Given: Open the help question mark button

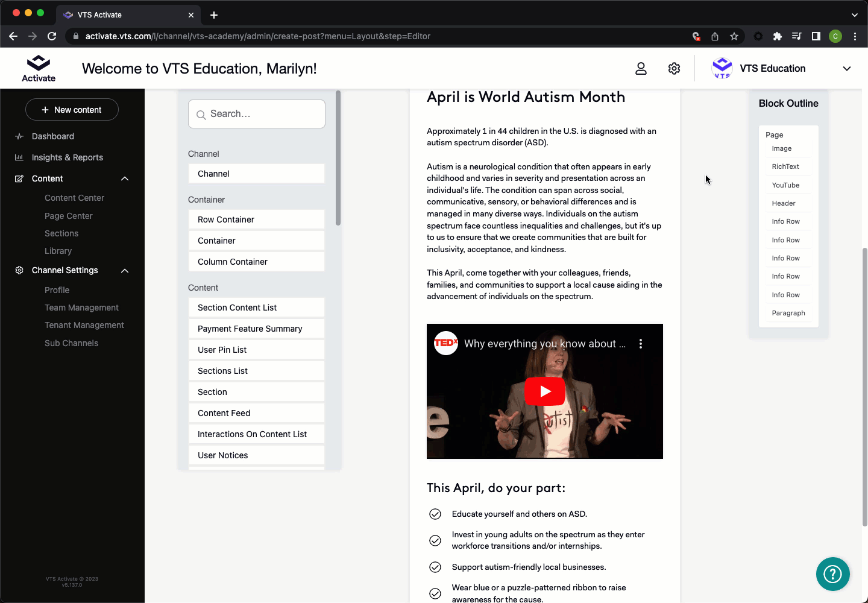Looking at the screenshot, I should [x=832, y=574].
